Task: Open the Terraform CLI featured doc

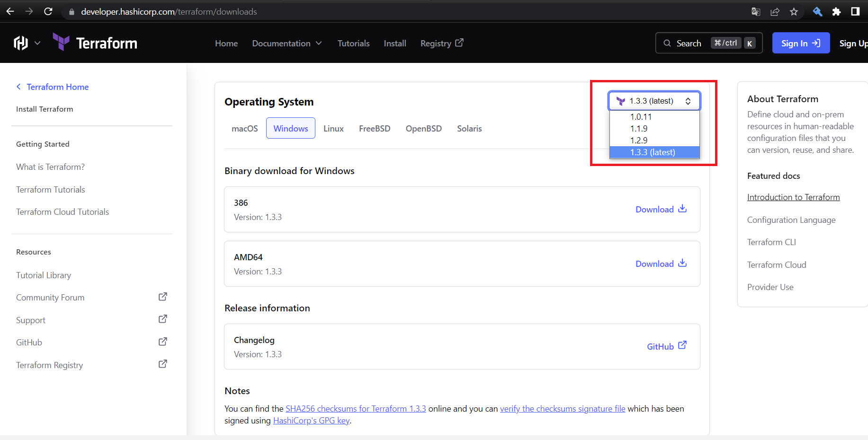Action: coord(771,242)
